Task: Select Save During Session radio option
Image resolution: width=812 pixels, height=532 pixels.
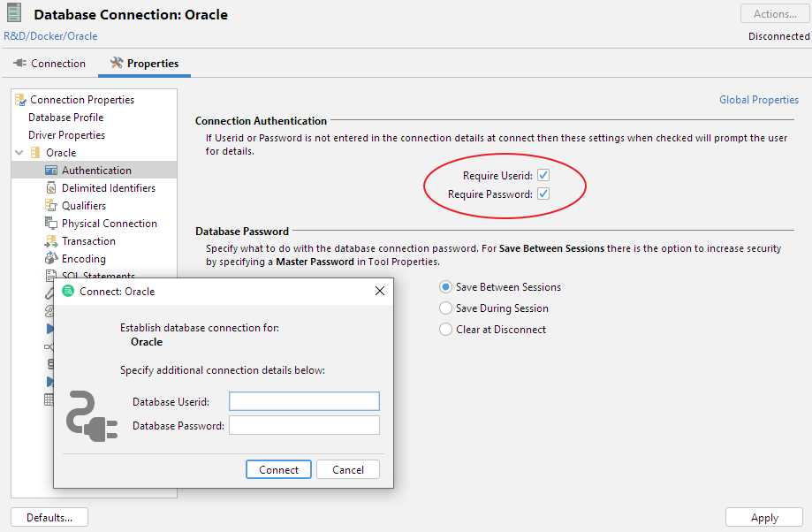Action: pyautogui.click(x=446, y=308)
